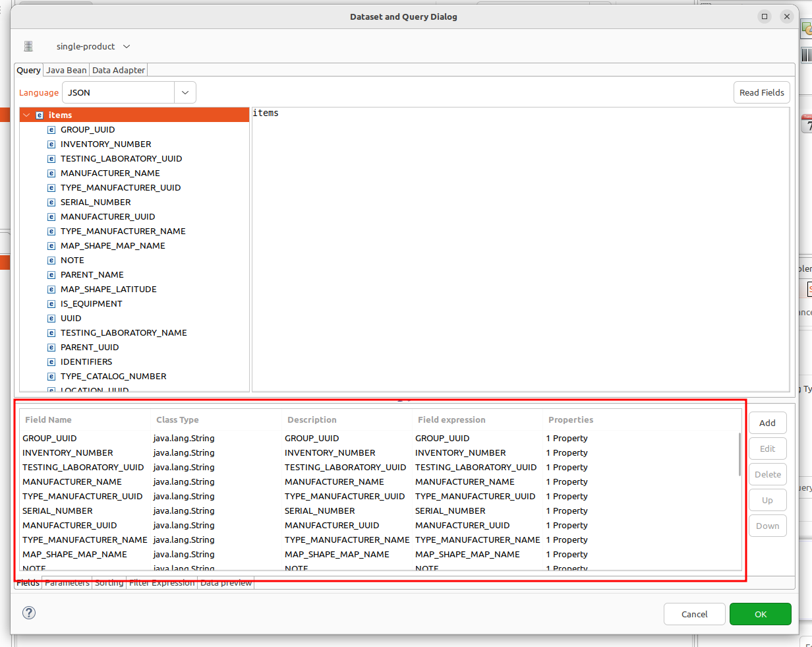Open the single-product data adapter dropdown
The width and height of the screenshot is (812, 647).
[x=127, y=46]
